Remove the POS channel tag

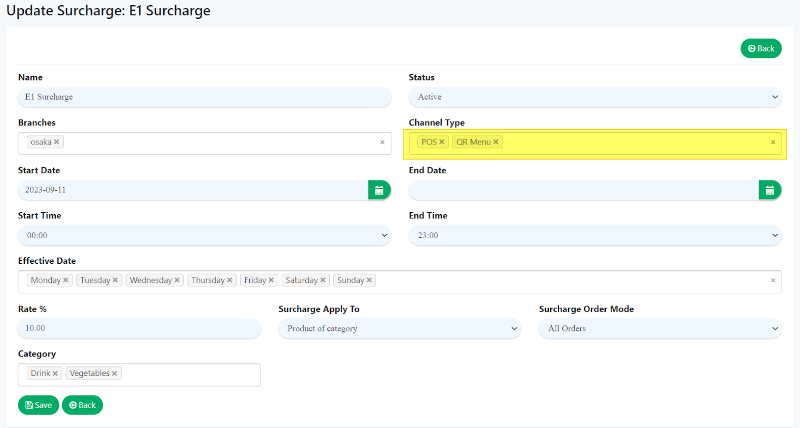[442, 142]
